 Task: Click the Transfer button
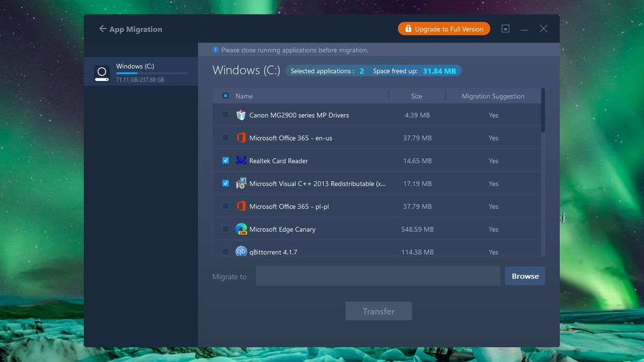[x=378, y=311]
